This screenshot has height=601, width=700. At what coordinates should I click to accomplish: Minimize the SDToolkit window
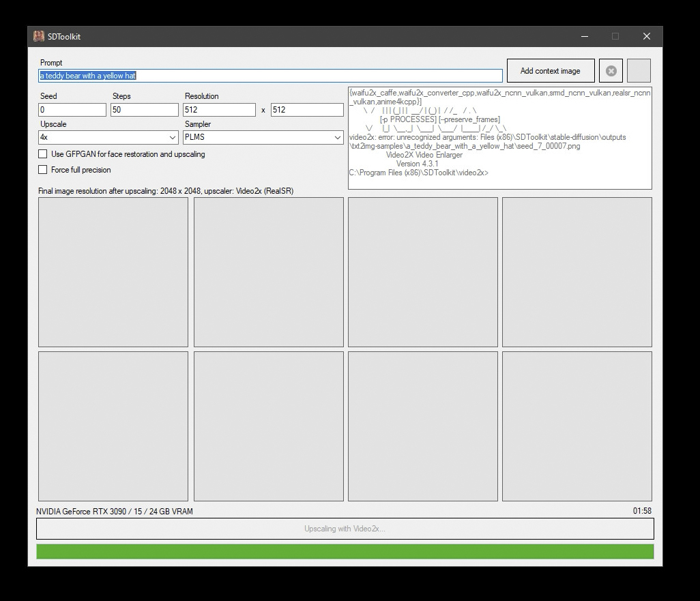(585, 37)
